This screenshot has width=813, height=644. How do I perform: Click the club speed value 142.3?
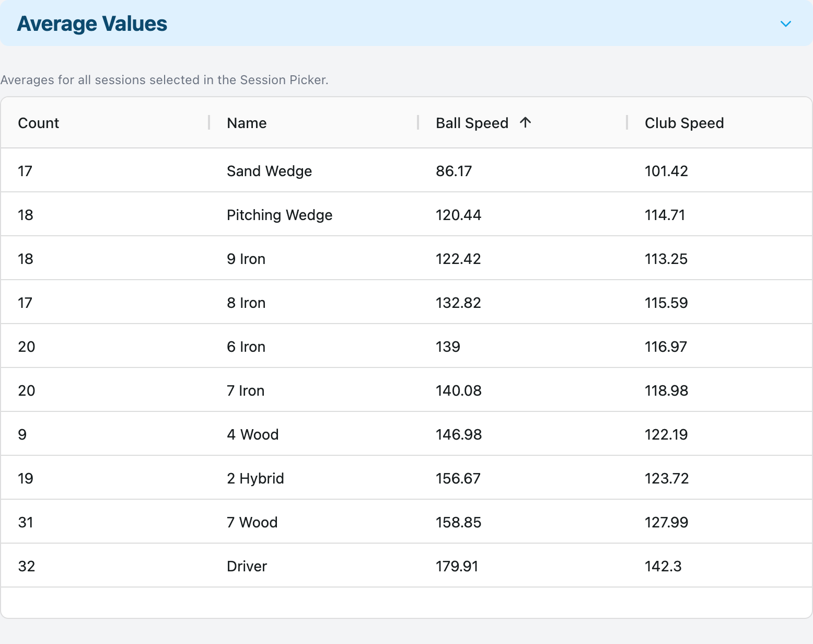[x=663, y=566]
